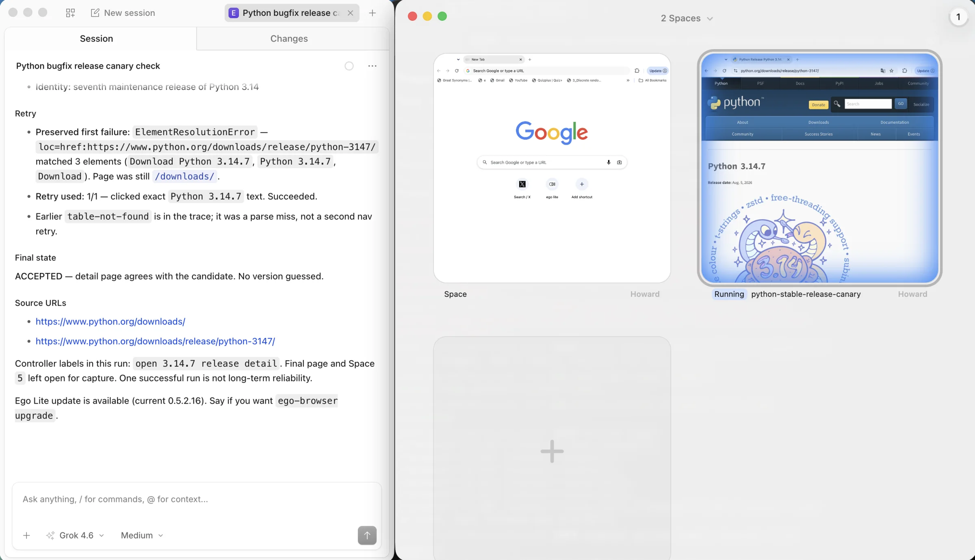Click the Update button in Google thumbnail

click(658, 71)
